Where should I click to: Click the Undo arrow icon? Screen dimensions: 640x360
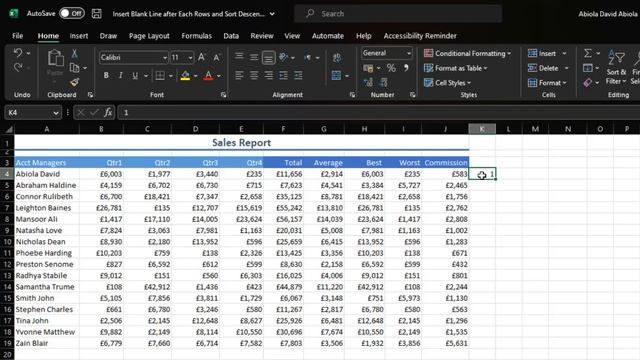click(x=18, y=53)
